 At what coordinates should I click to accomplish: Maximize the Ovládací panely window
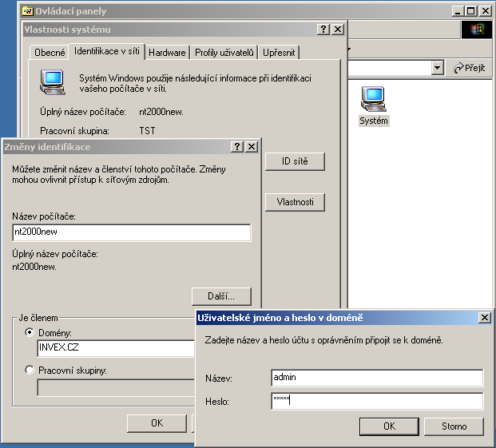click(x=471, y=11)
